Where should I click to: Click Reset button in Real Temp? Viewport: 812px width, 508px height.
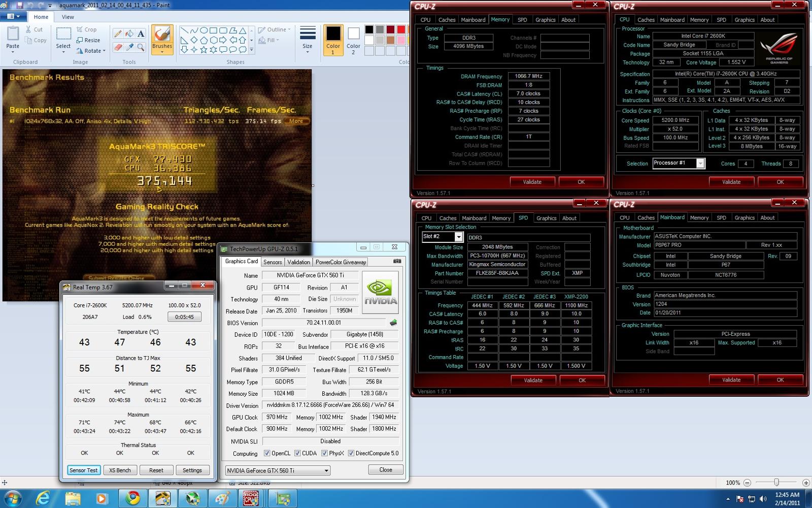click(x=156, y=470)
